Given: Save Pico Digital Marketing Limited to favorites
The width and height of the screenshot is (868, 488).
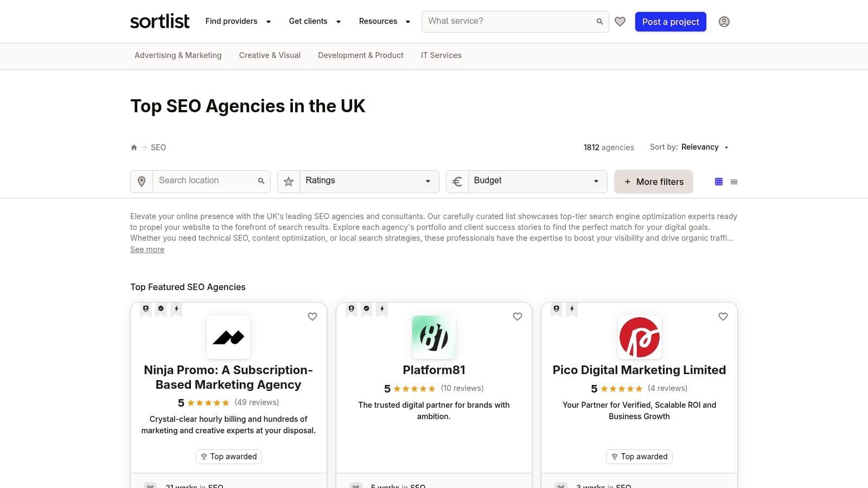Looking at the screenshot, I should point(723,317).
